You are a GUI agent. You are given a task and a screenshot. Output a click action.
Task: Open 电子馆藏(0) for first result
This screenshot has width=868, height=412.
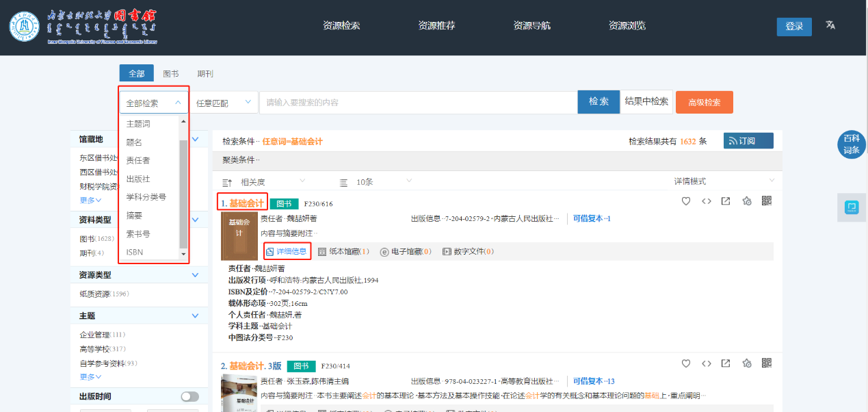pos(406,252)
